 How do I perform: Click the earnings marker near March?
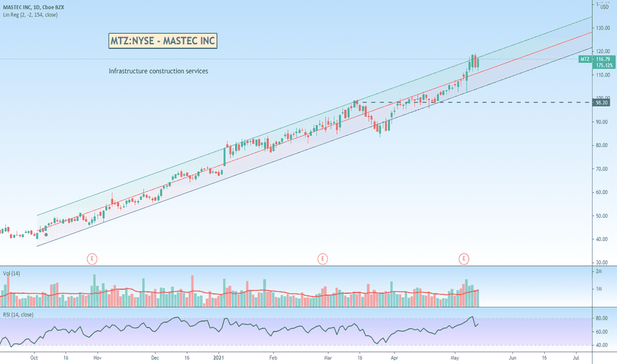point(322,259)
